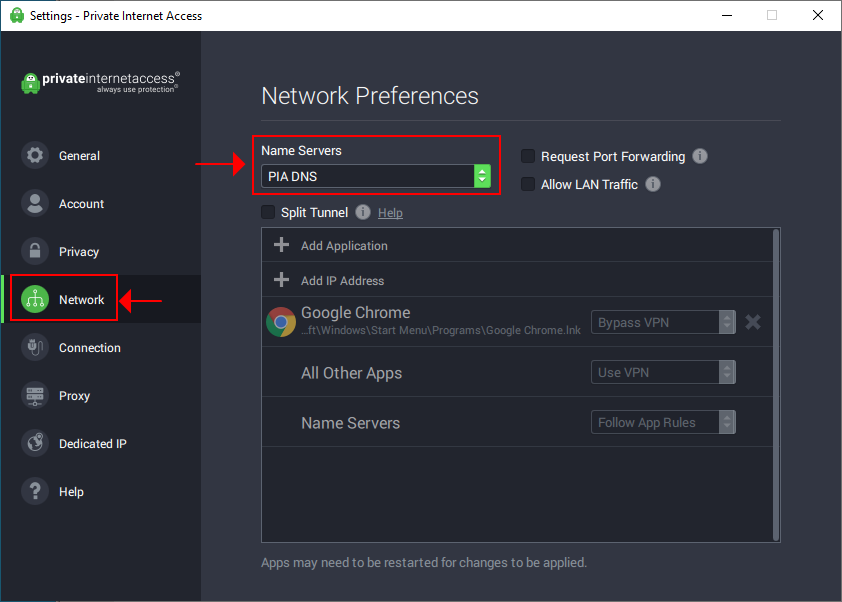The image size is (842, 602).
Task: Open General settings gear icon
Action: click(x=36, y=155)
